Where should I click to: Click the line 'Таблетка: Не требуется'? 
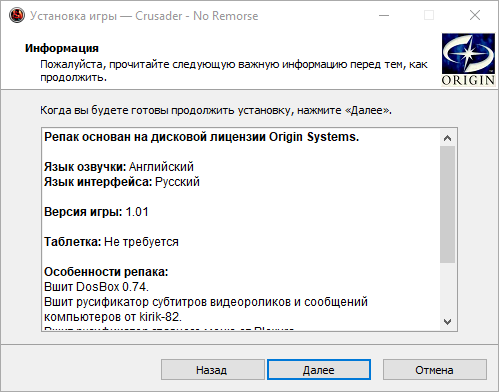[x=111, y=242]
